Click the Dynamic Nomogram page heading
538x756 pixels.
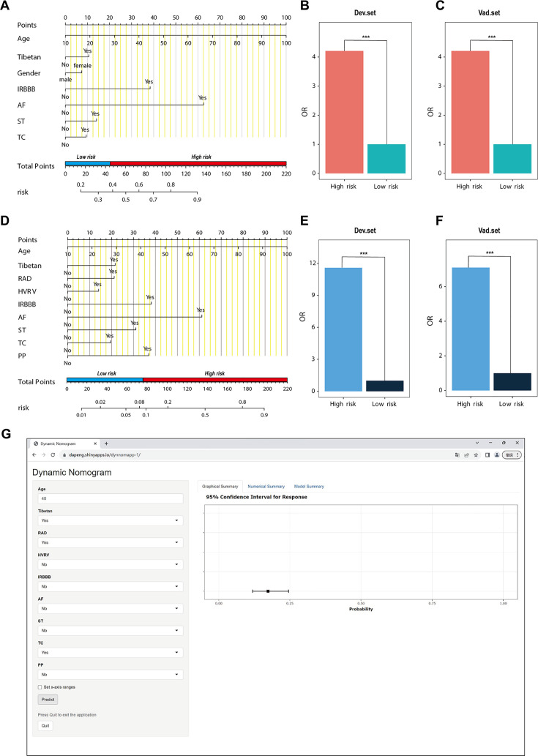click(x=72, y=473)
